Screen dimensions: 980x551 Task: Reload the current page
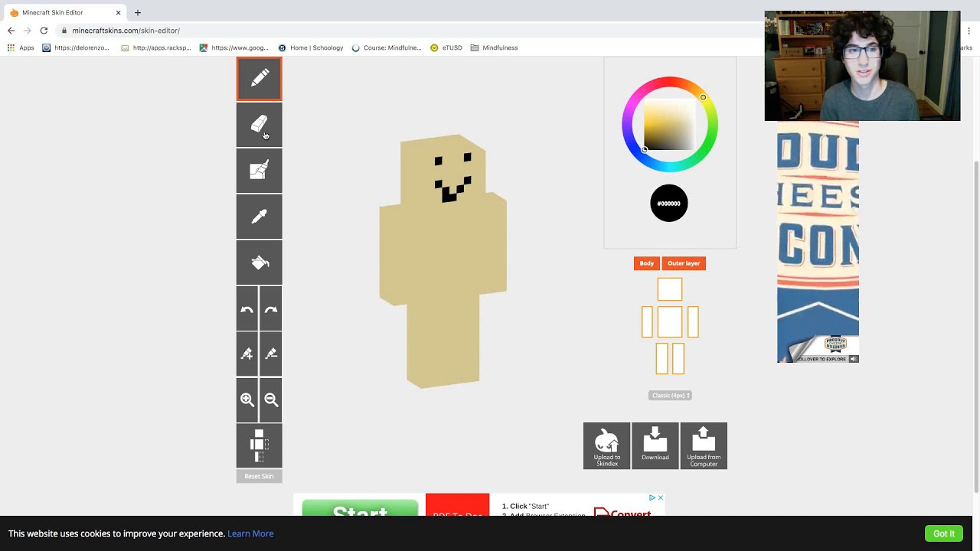click(44, 31)
